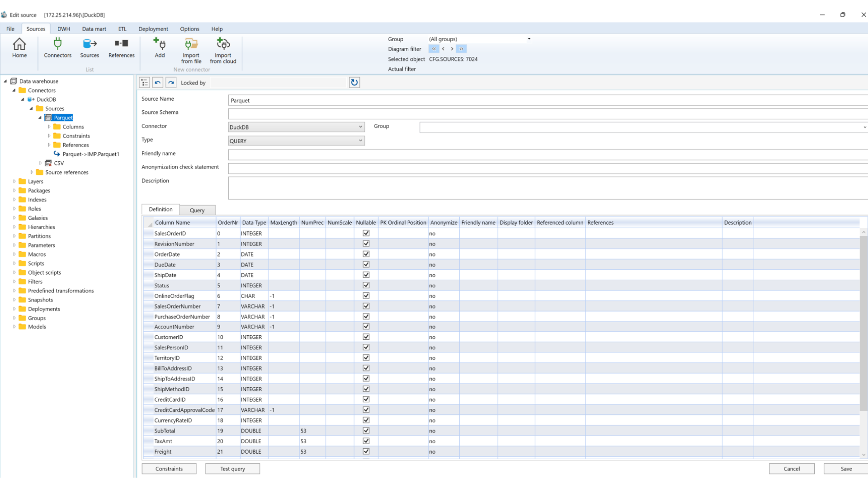Click the grid's vertical scrollbar thumb
The width and height of the screenshot is (868, 488).
tap(863, 323)
